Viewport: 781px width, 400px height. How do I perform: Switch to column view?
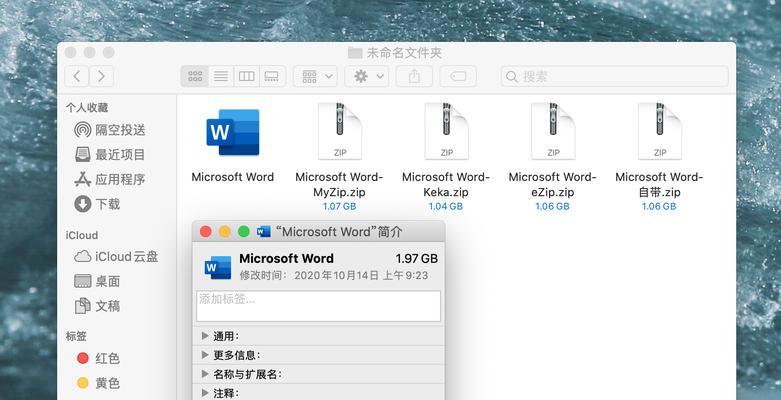click(247, 76)
